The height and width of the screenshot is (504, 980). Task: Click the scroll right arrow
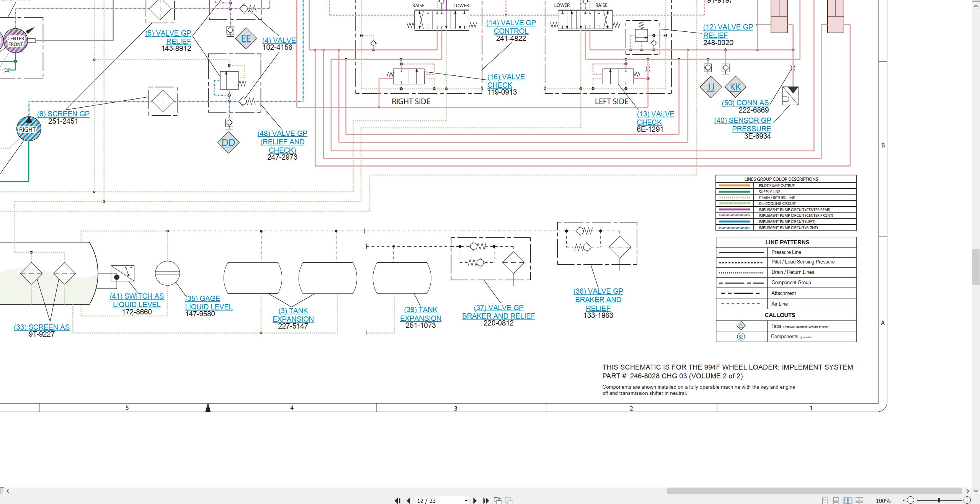click(967, 491)
